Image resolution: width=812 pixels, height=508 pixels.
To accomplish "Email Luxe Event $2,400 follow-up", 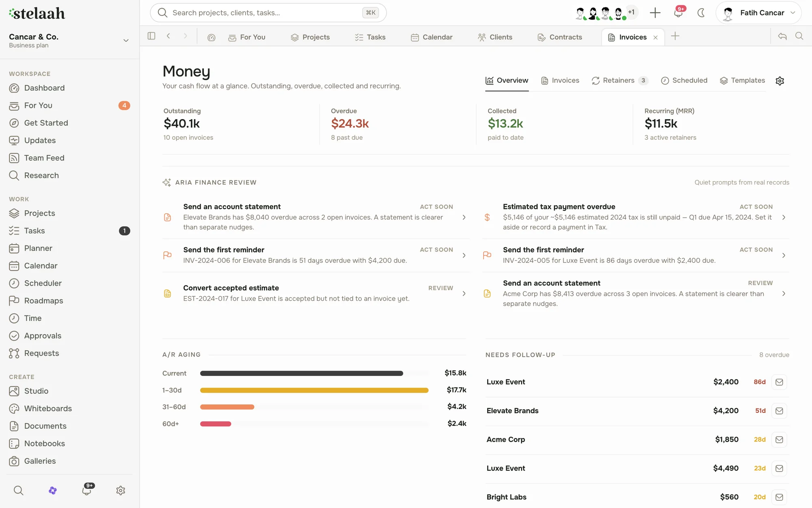I will [x=779, y=382].
